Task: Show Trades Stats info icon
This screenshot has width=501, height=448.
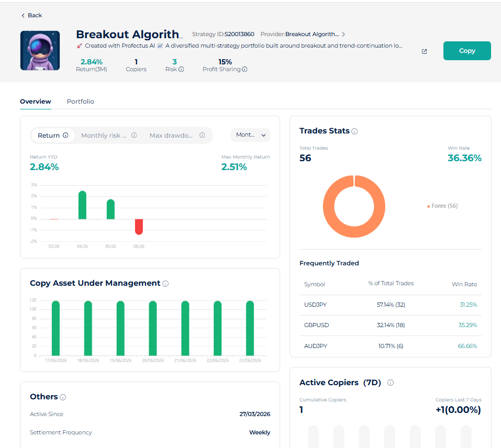Action: [354, 131]
